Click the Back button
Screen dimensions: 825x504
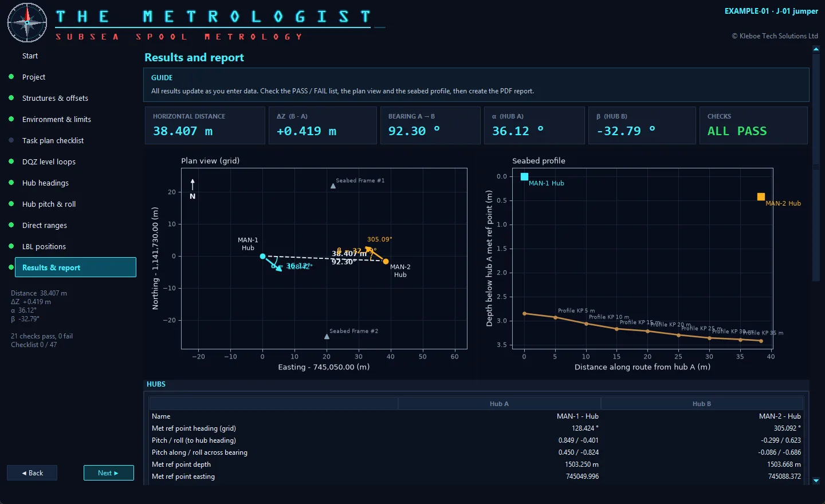(32, 472)
